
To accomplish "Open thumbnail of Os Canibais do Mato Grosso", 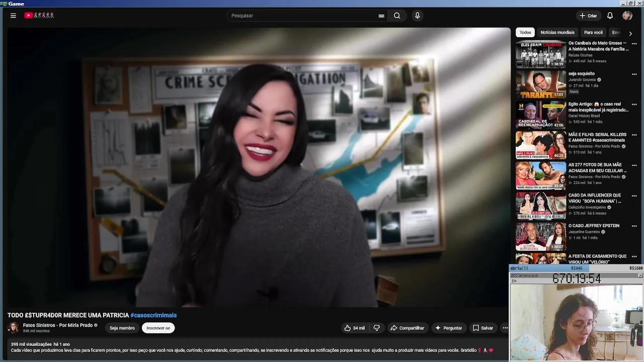I will [541, 54].
